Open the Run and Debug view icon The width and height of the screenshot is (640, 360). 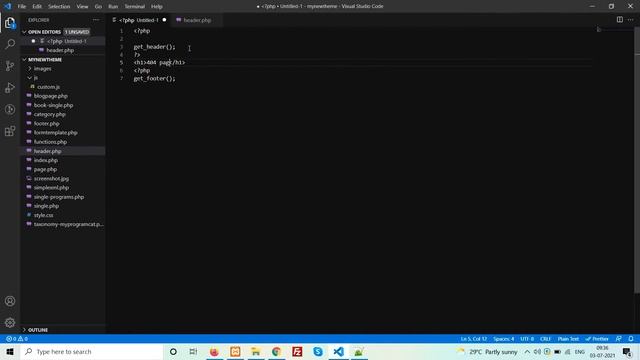click(10, 87)
